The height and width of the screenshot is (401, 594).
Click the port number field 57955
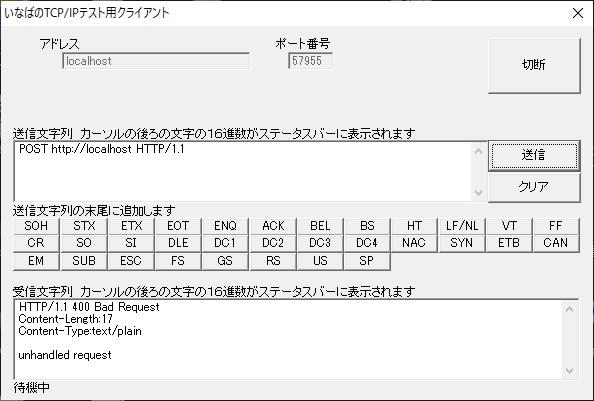[x=311, y=61]
